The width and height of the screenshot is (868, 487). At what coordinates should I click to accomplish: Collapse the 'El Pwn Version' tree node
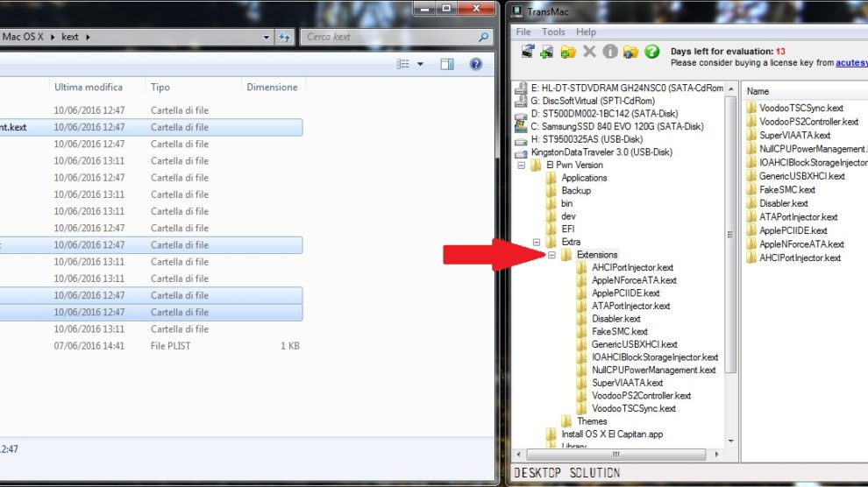522,166
